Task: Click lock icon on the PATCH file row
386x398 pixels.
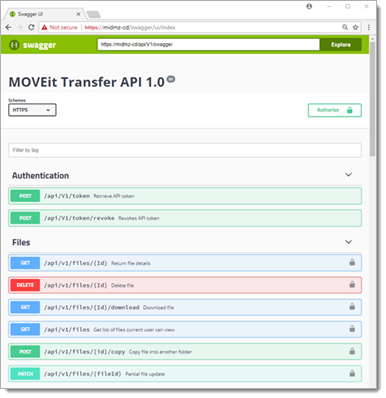Action: tap(352, 373)
